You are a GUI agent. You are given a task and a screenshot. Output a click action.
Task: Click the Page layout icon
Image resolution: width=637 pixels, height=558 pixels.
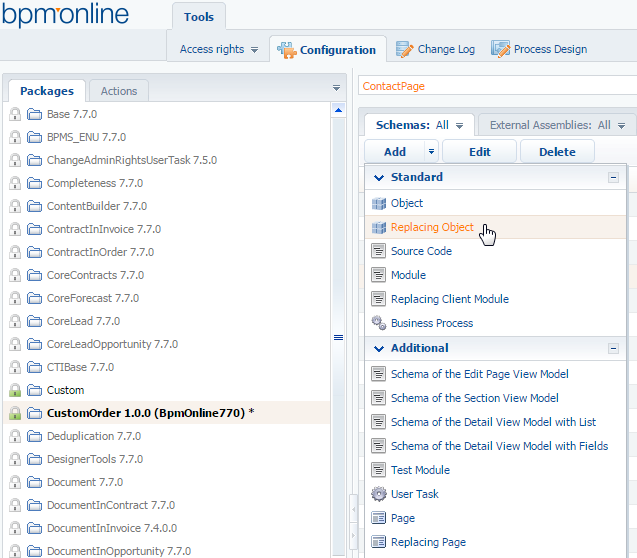[379, 518]
